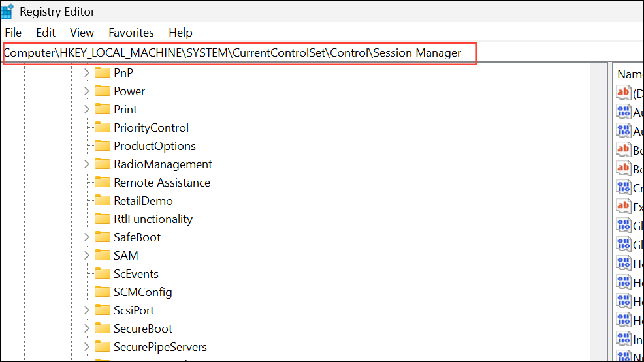This screenshot has width=644, height=362.
Task: Select the Print folder icon
Action: pos(103,109)
